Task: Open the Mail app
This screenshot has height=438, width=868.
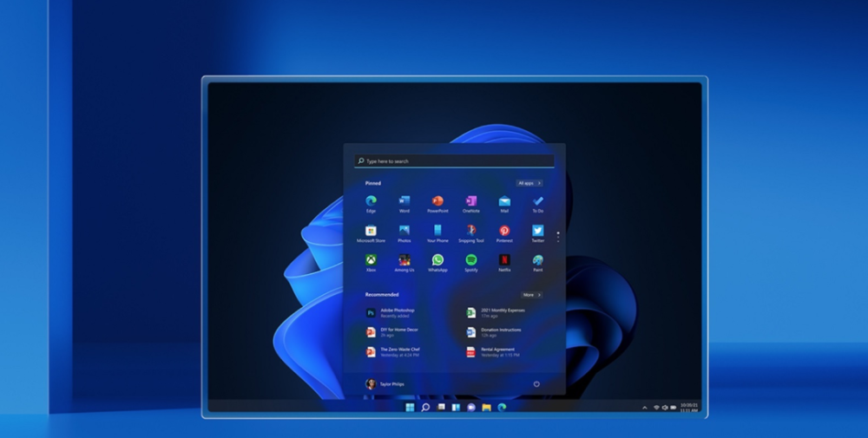Action: coord(504,204)
